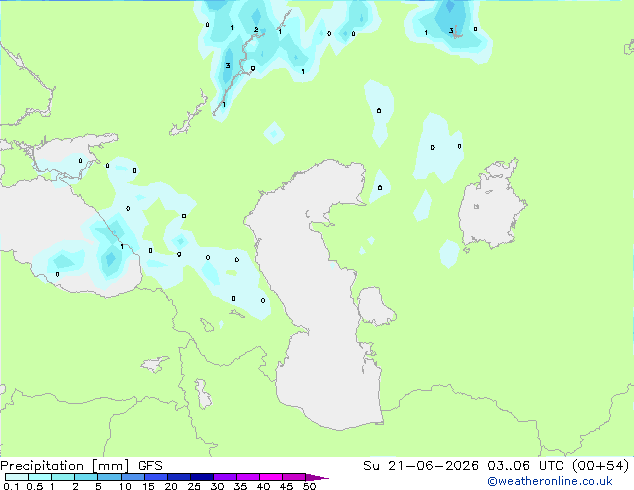Click the legend arrow tip beyond 50
The height and width of the screenshot is (490, 634).
(317, 477)
